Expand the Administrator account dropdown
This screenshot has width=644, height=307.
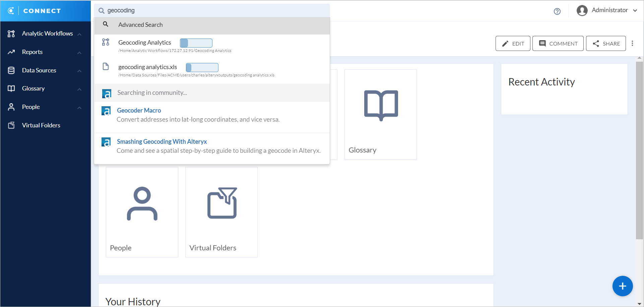tap(636, 10)
